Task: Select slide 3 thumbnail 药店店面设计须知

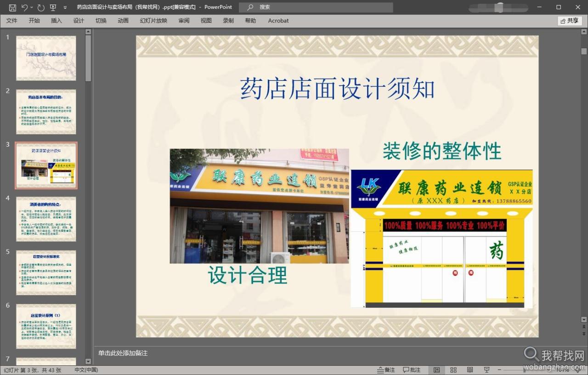Action: pyautogui.click(x=46, y=165)
